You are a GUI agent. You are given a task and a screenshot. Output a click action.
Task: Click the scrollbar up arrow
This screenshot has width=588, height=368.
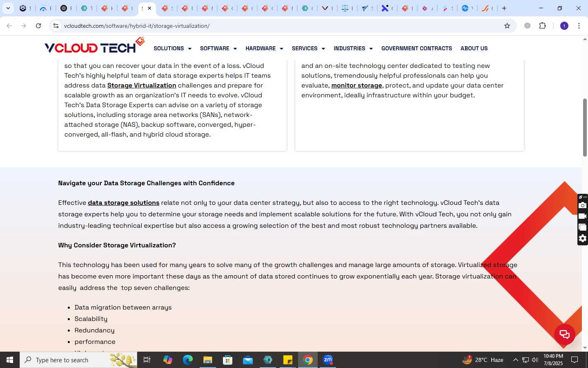click(585, 39)
